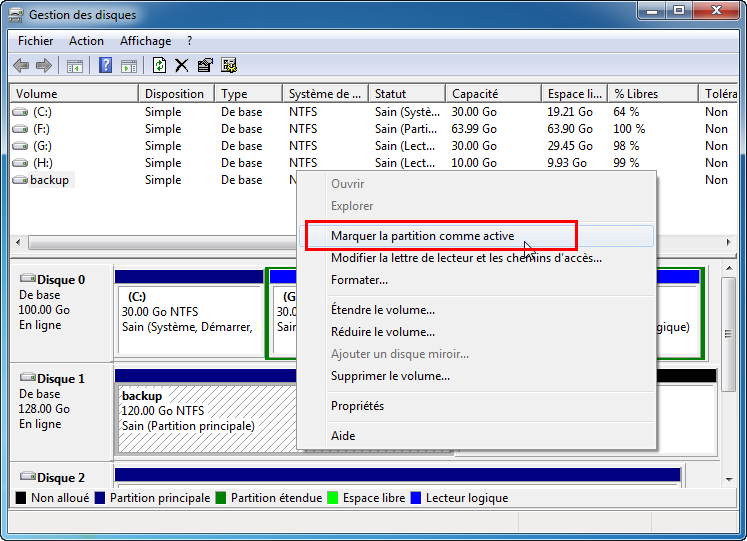Click the Gestion des disques title bar icon
747x541 pixels.
click(16, 15)
